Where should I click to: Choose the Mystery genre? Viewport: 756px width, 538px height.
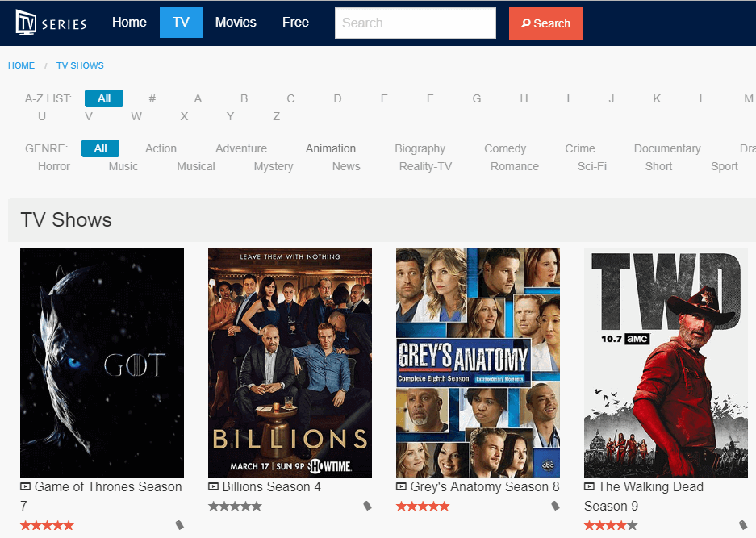(274, 167)
